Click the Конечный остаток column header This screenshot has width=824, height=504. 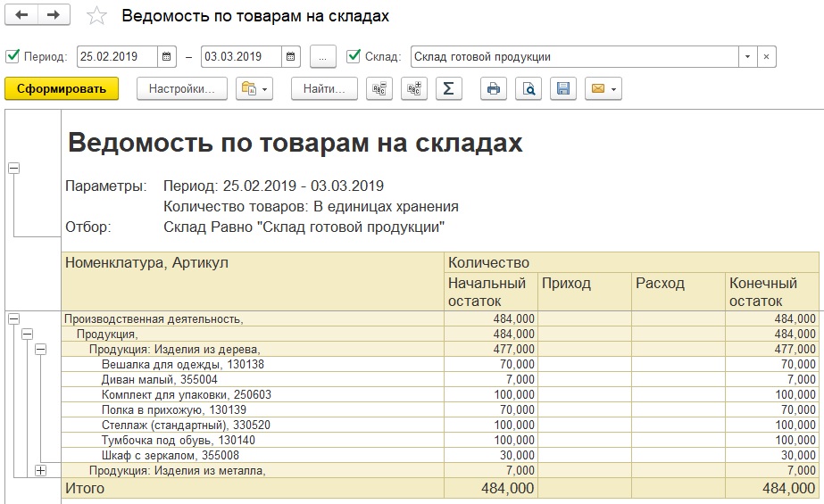point(772,292)
